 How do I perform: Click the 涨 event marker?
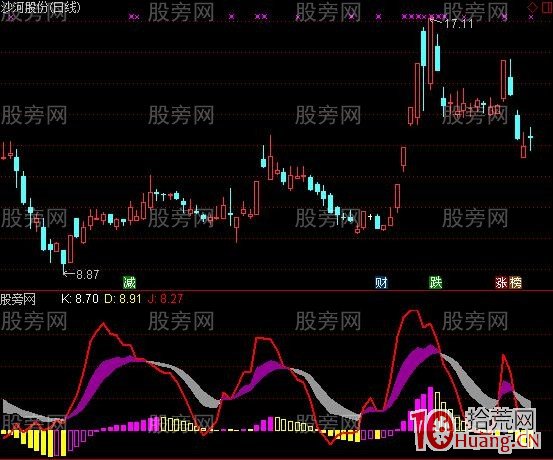point(501,283)
